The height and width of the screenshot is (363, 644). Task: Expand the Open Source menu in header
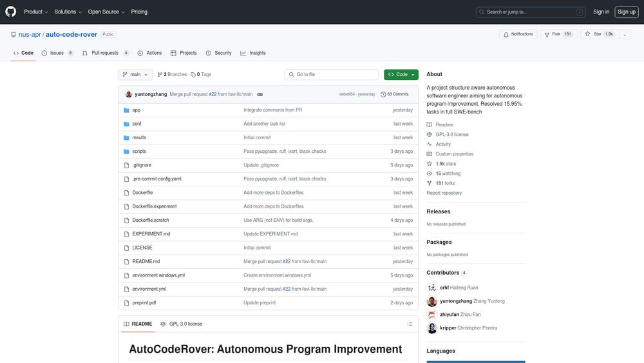[x=106, y=12]
